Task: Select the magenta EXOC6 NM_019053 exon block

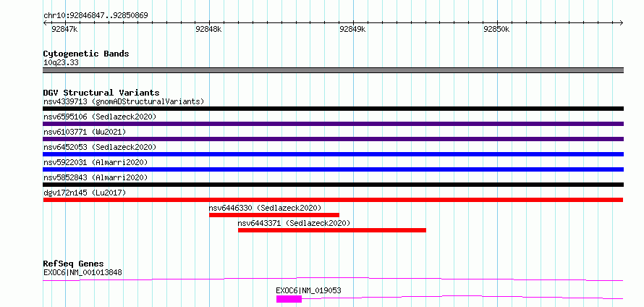Action: pos(289,299)
